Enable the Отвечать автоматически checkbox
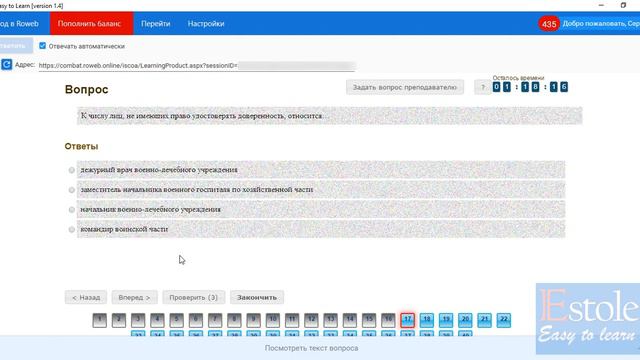640x360 pixels. 42,46
